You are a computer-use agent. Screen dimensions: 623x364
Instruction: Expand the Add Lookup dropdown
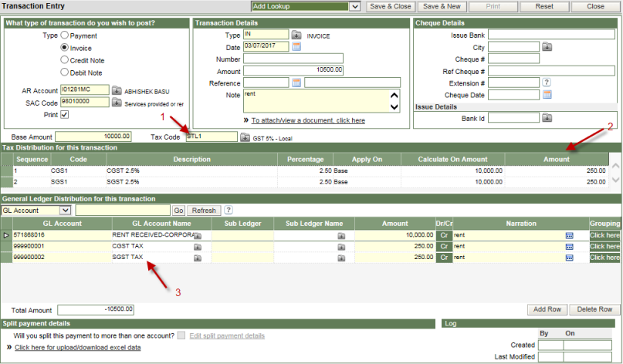355,6
